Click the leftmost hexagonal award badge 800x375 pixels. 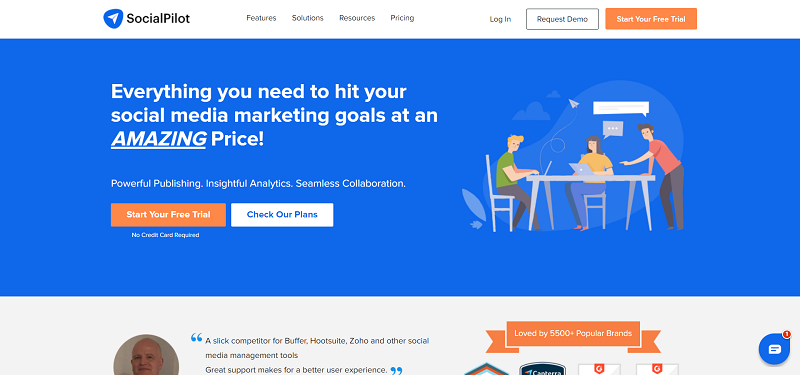[x=486, y=369]
